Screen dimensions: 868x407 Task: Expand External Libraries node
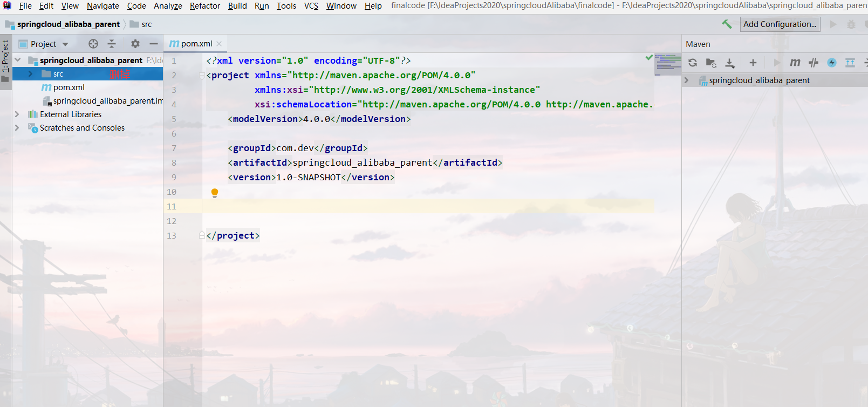(17, 114)
